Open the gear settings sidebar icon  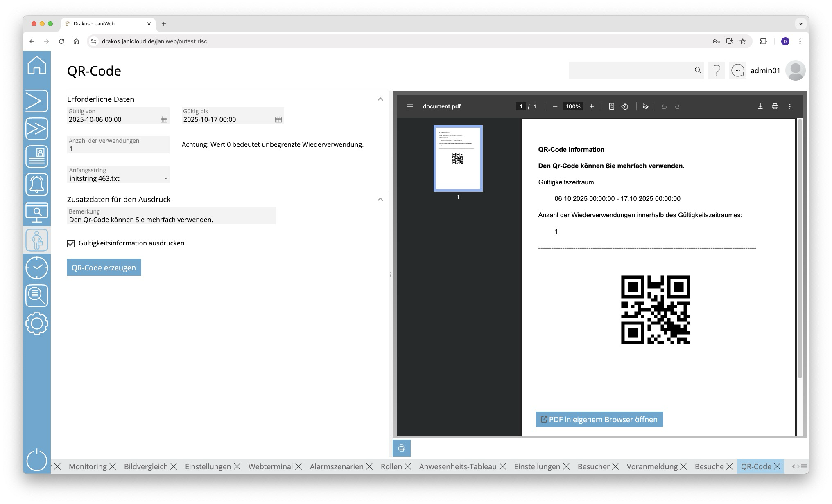(x=37, y=324)
